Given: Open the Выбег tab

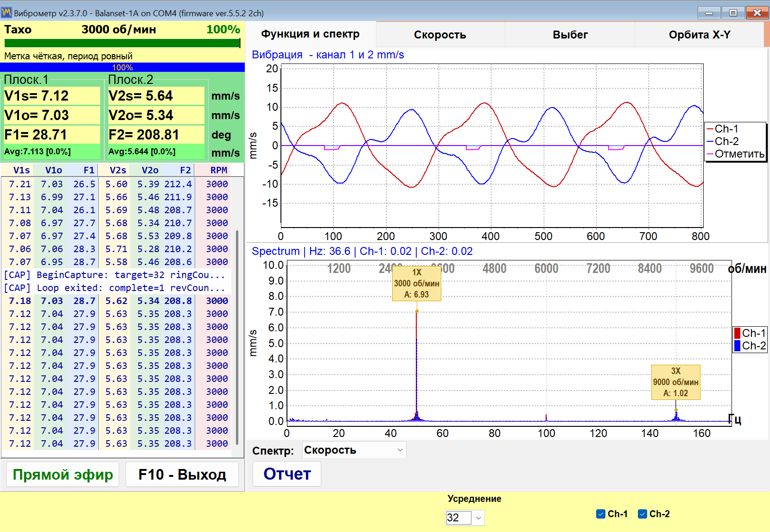Looking at the screenshot, I should pos(570,35).
